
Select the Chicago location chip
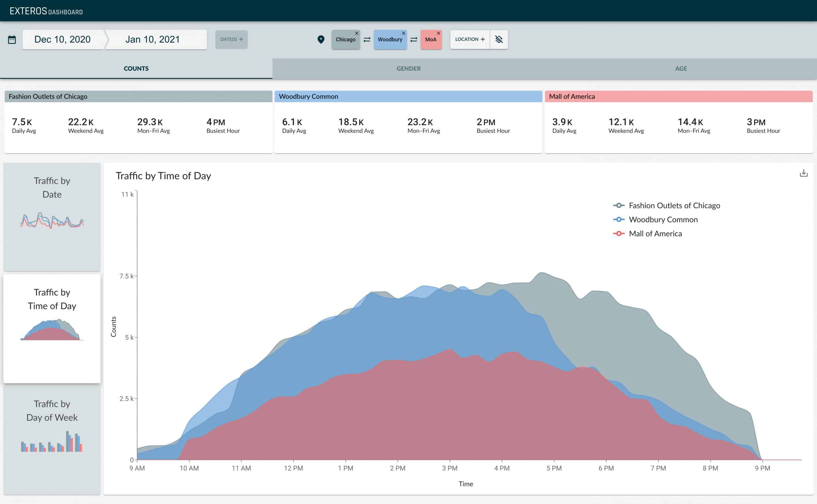(x=346, y=40)
